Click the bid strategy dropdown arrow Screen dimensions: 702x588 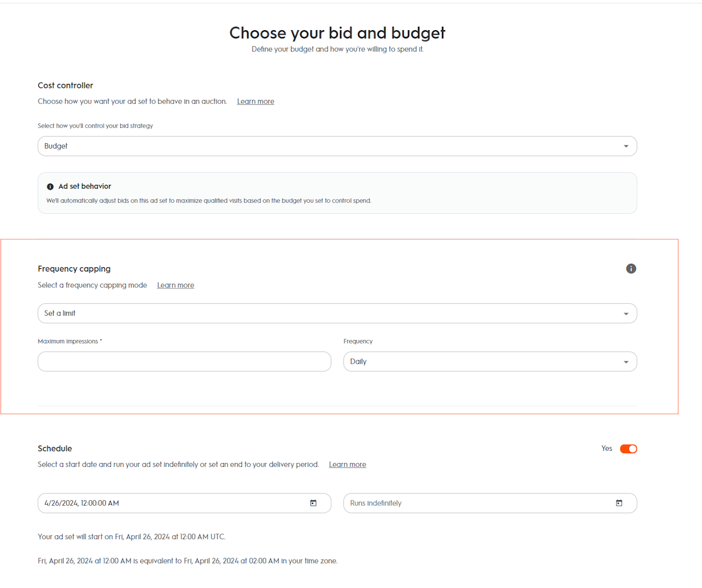click(x=626, y=146)
